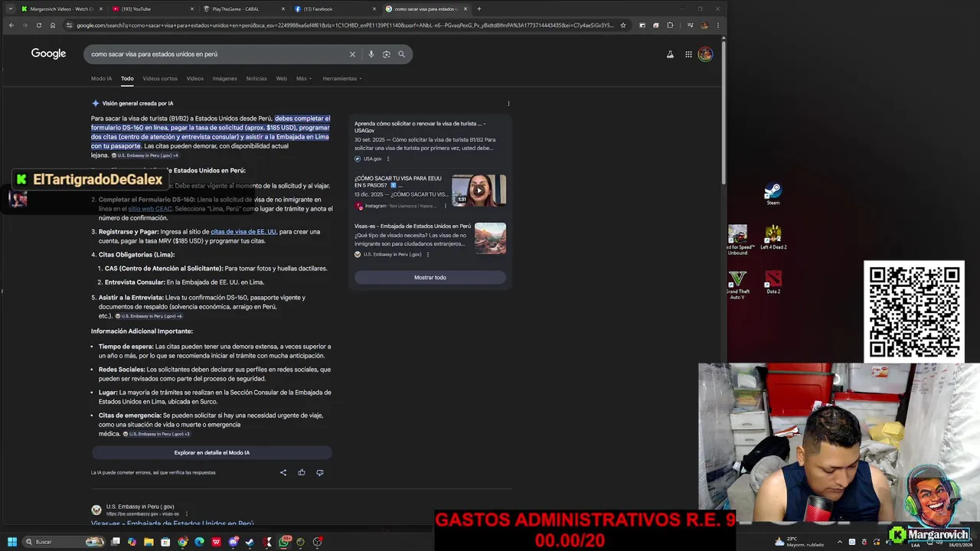Open Microsoft Edge from the taskbar
980x551 pixels.
click(x=199, y=542)
